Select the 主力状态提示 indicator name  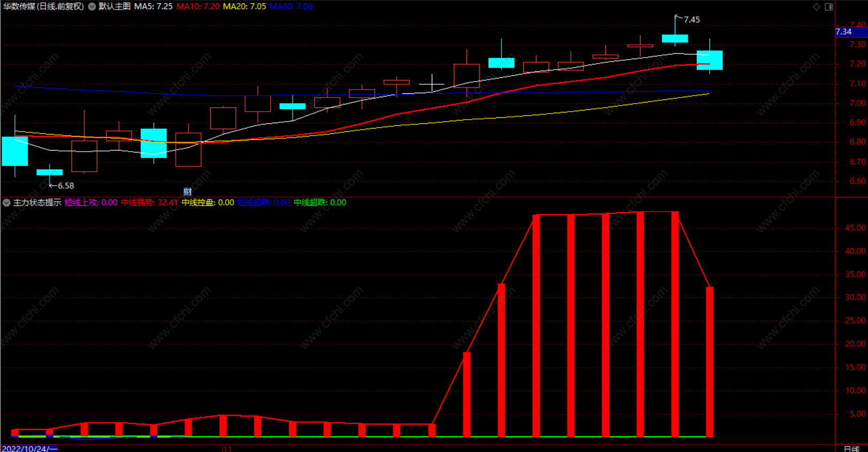tap(37, 203)
